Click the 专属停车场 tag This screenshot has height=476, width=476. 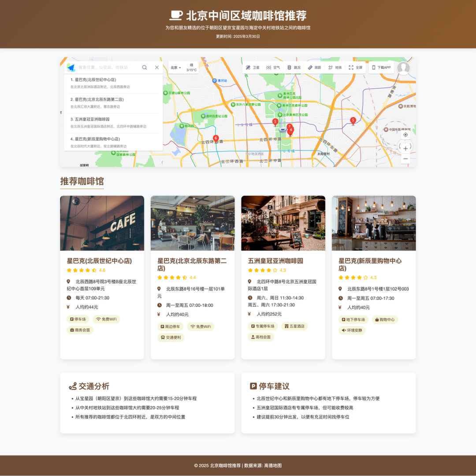coord(263,326)
